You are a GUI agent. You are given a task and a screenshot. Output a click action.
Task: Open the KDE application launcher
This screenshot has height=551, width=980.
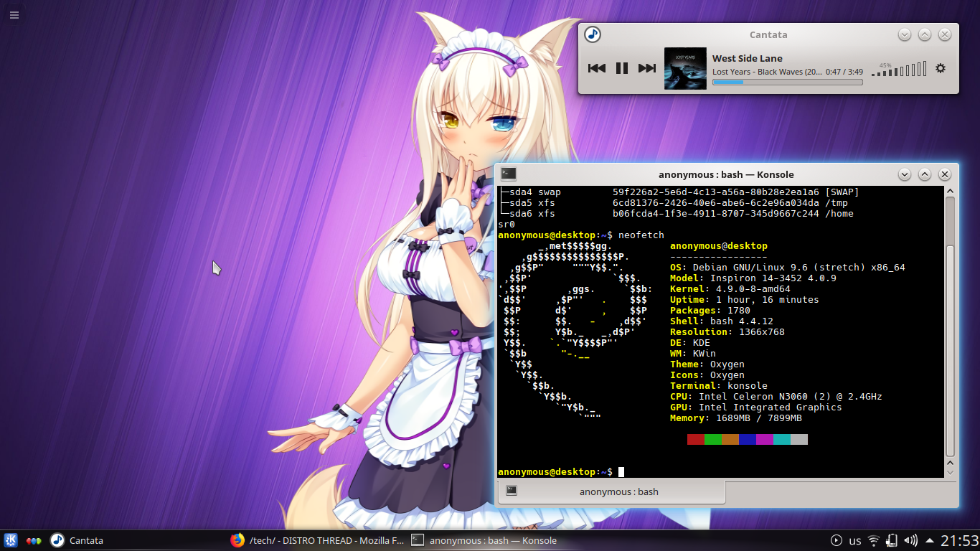(11, 540)
